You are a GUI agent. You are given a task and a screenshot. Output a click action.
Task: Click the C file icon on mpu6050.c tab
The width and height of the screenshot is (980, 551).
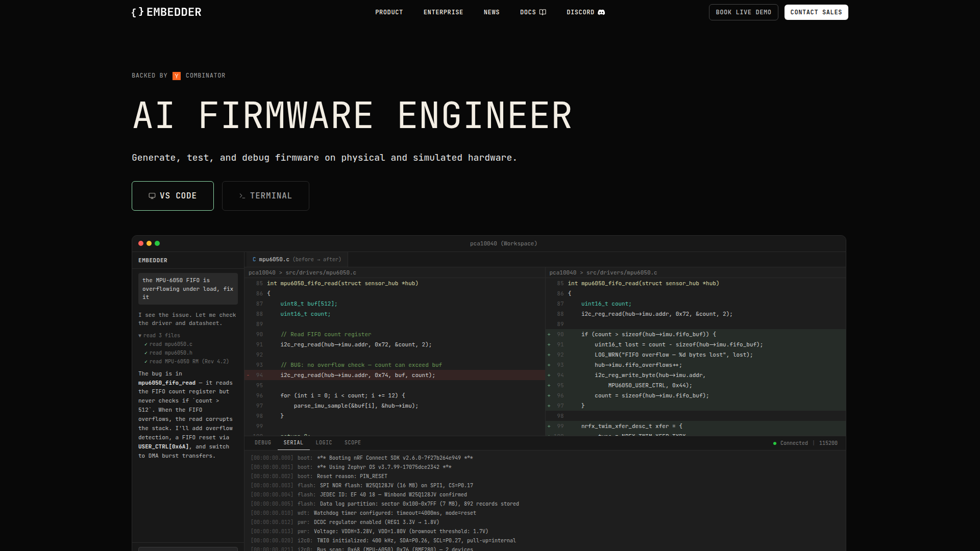[254, 260]
